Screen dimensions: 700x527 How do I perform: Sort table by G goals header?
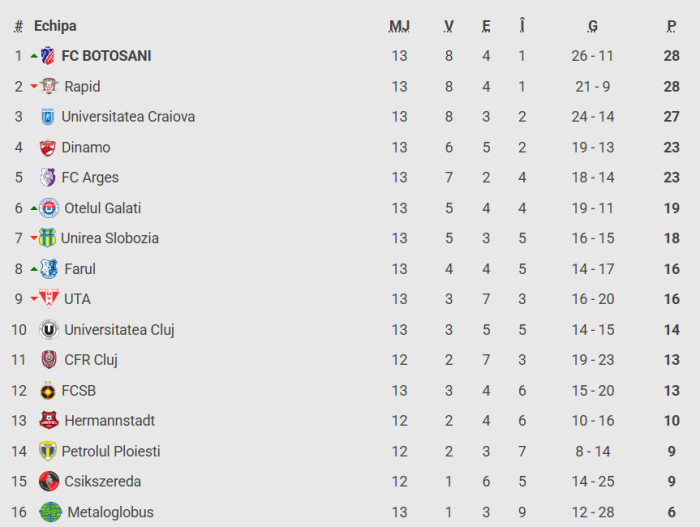click(x=593, y=26)
